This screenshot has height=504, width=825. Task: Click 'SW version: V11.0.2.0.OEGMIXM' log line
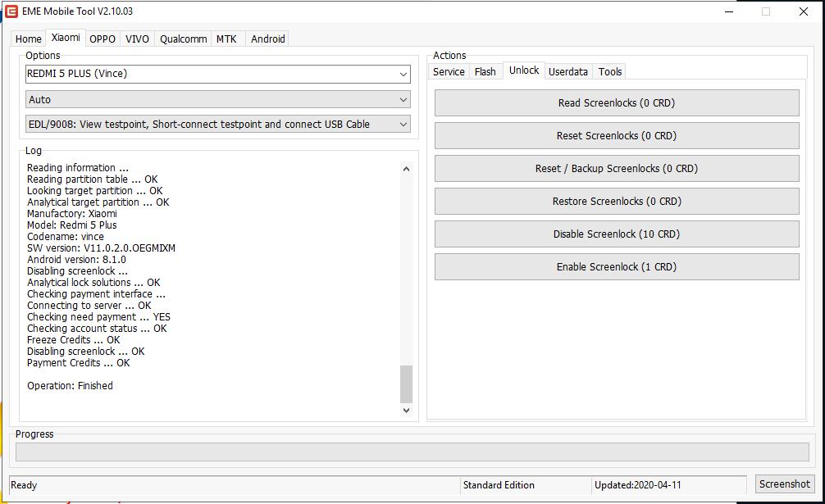coord(101,248)
